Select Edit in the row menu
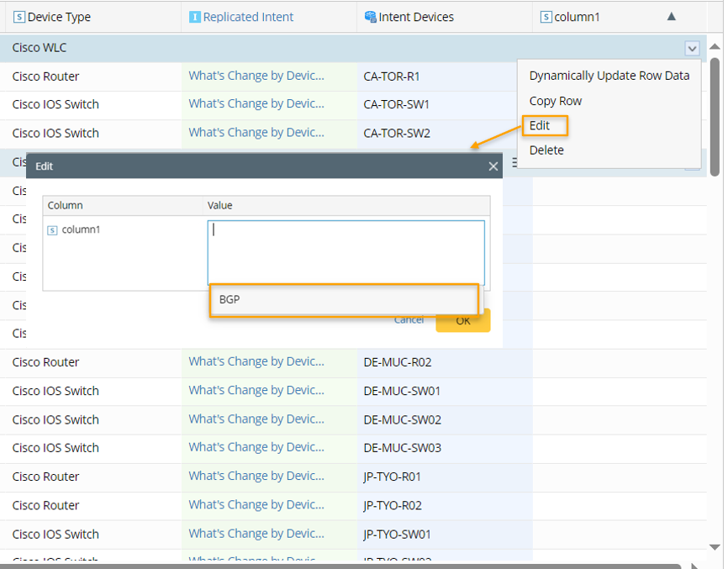Screen dimensions: 728x569 point(540,126)
